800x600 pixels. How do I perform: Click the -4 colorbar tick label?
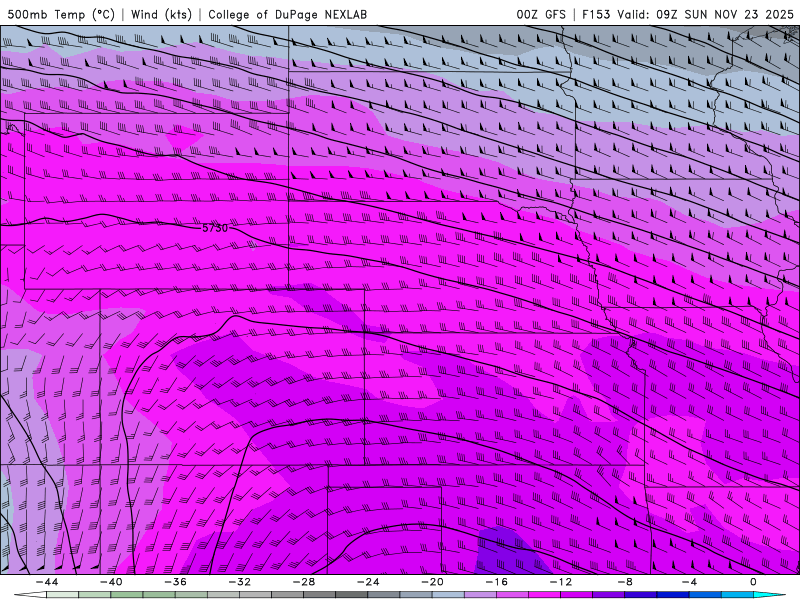(689, 582)
